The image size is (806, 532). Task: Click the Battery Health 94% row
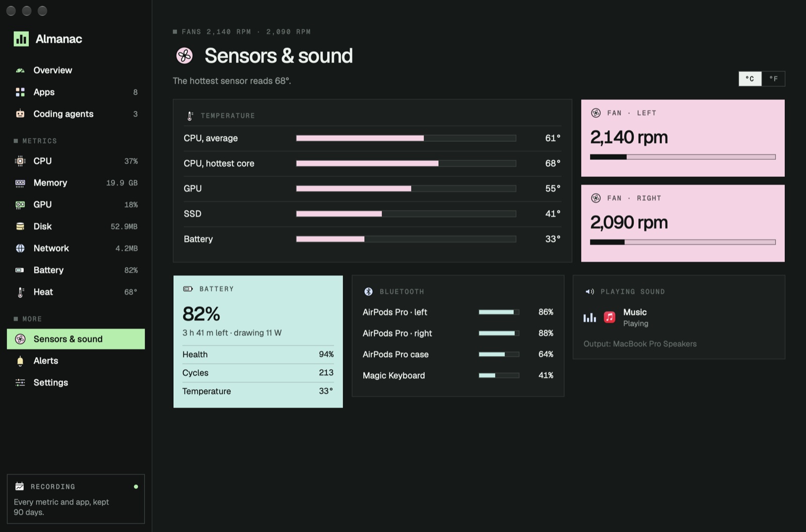click(x=258, y=354)
